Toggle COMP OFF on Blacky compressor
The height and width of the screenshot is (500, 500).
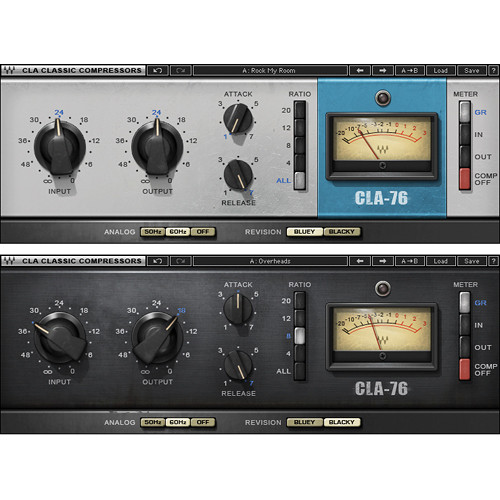pos(465,370)
